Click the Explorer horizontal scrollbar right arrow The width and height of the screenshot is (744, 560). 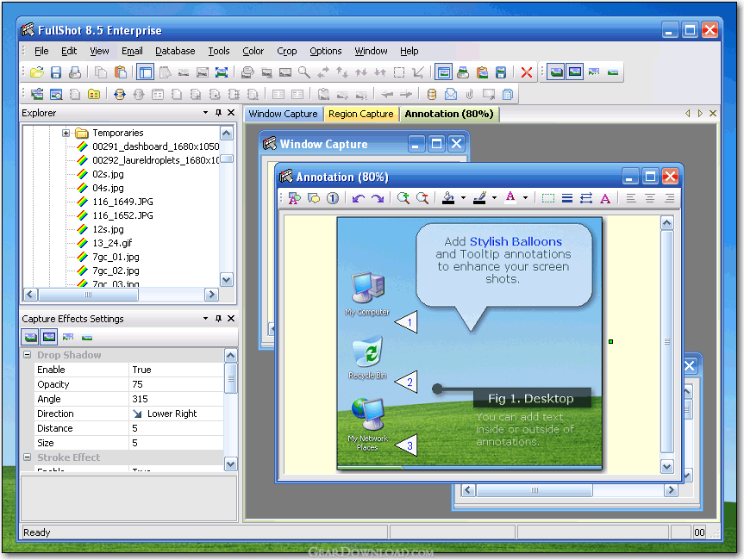click(x=211, y=295)
